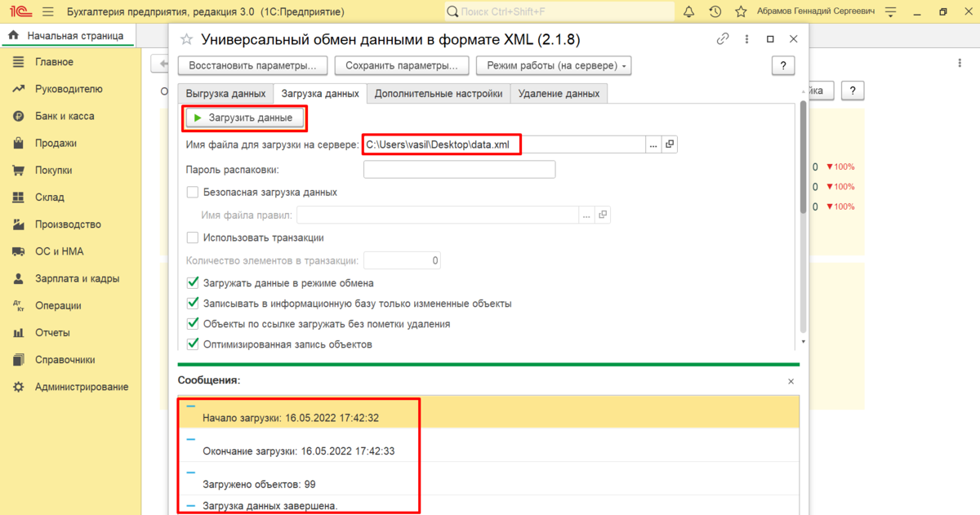Enable Безопасная загрузка данных checkbox
This screenshot has height=515, width=980.
193,193
